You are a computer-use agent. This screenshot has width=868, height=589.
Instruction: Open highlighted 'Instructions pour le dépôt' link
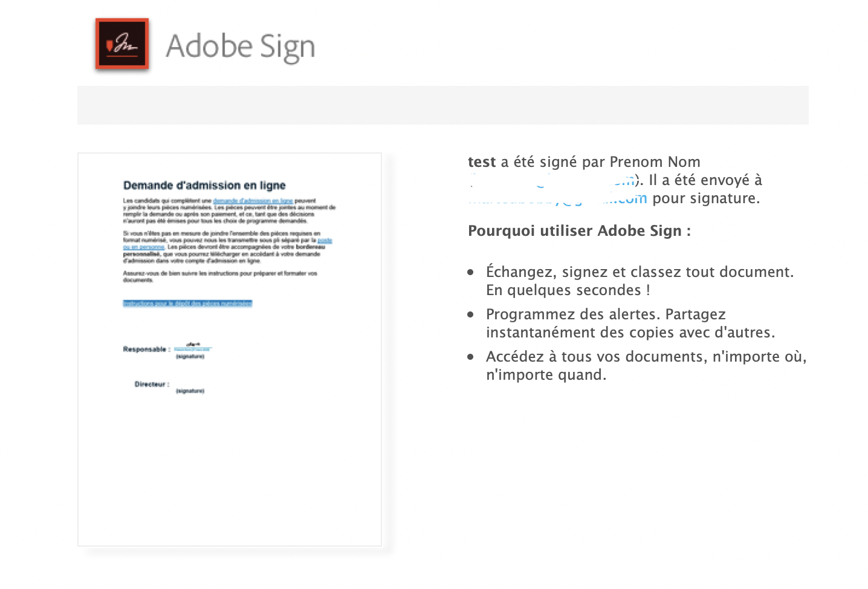(x=187, y=304)
